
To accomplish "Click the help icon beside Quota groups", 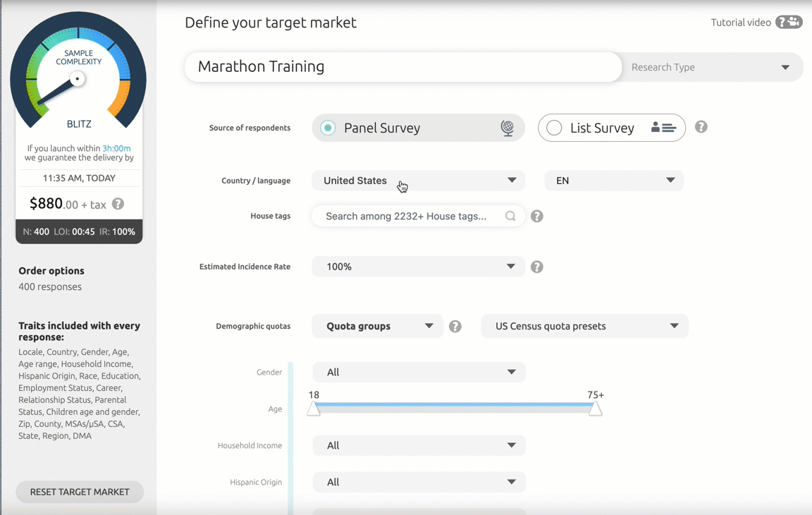I will (x=455, y=326).
